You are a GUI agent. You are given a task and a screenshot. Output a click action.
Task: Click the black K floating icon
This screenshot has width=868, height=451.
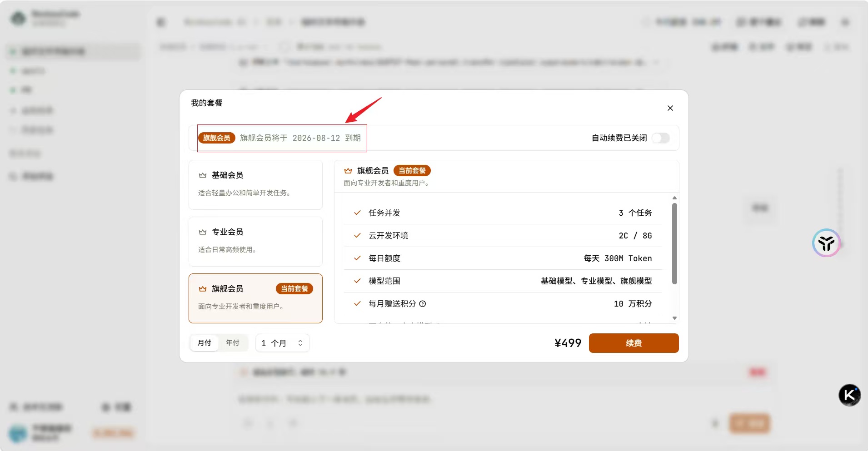click(849, 395)
